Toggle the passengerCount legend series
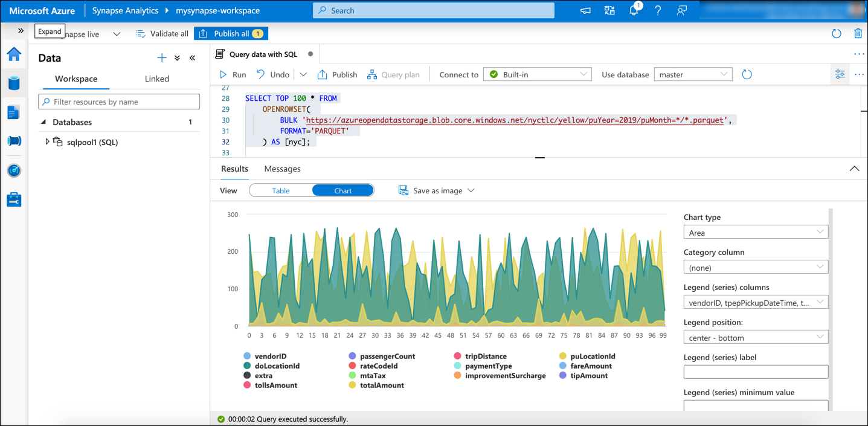This screenshot has width=868, height=426. coord(382,357)
